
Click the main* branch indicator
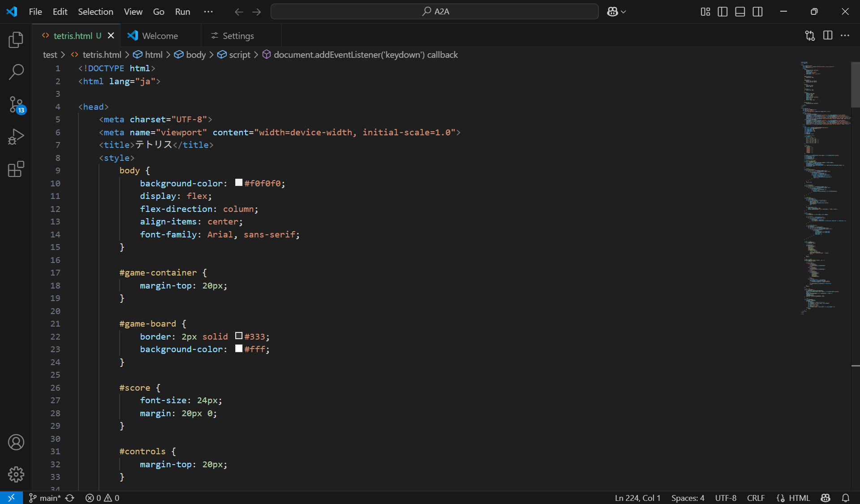[x=47, y=498]
